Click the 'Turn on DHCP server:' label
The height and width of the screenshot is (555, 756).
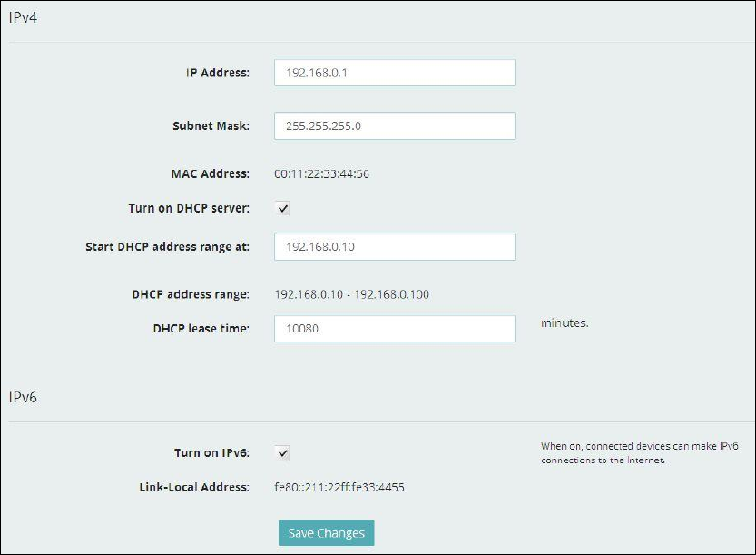pos(189,209)
